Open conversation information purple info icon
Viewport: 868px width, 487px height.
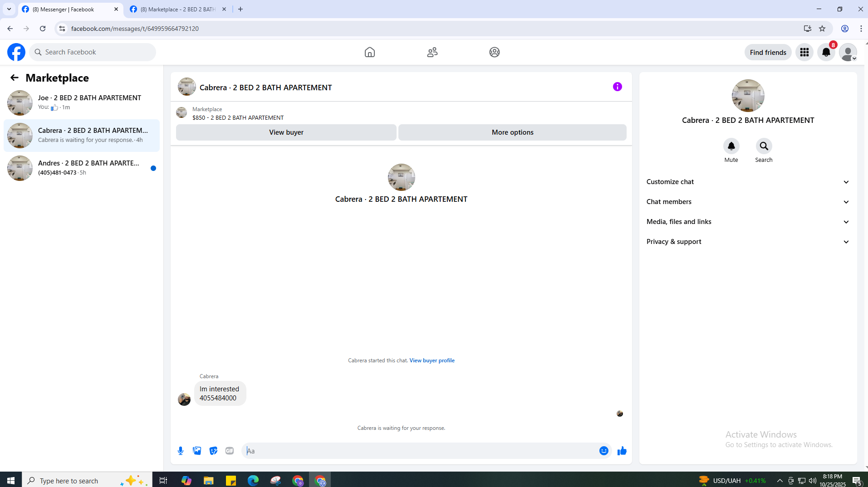click(618, 87)
